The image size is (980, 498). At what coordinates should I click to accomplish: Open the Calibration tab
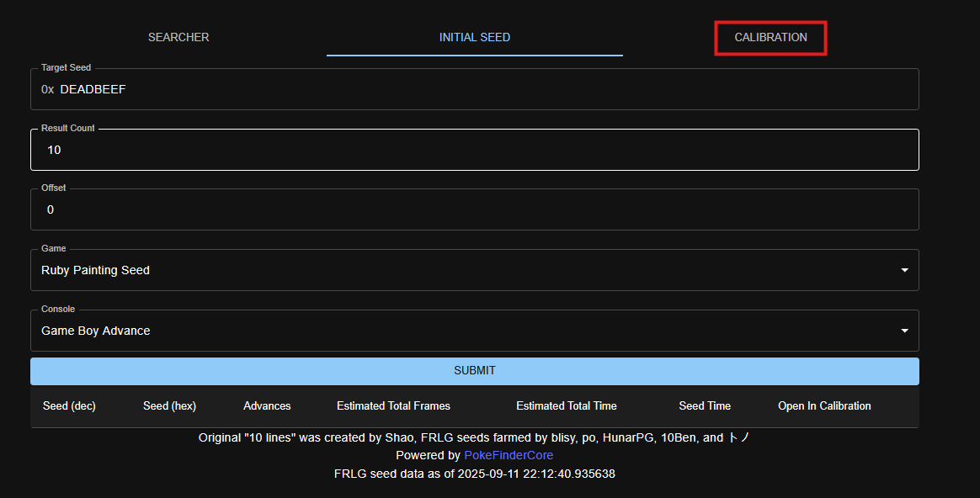(x=770, y=37)
